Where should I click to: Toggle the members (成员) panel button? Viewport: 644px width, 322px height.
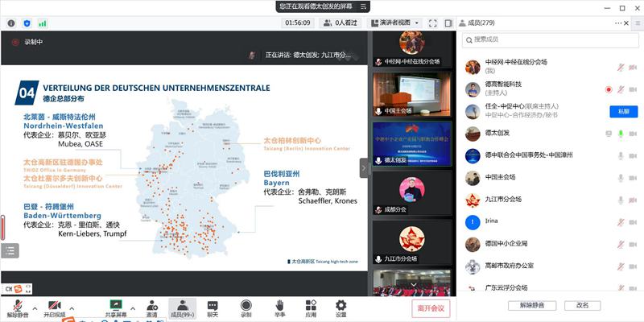click(181, 306)
